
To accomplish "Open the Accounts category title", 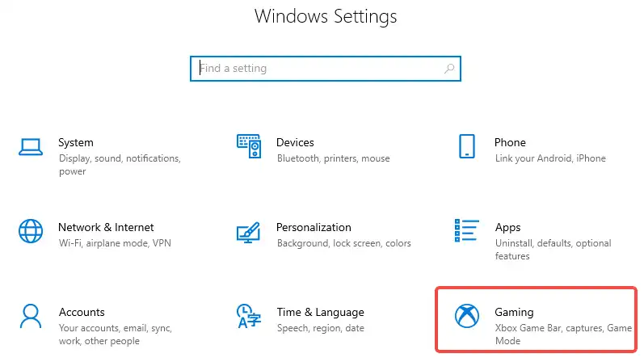I will point(82,312).
